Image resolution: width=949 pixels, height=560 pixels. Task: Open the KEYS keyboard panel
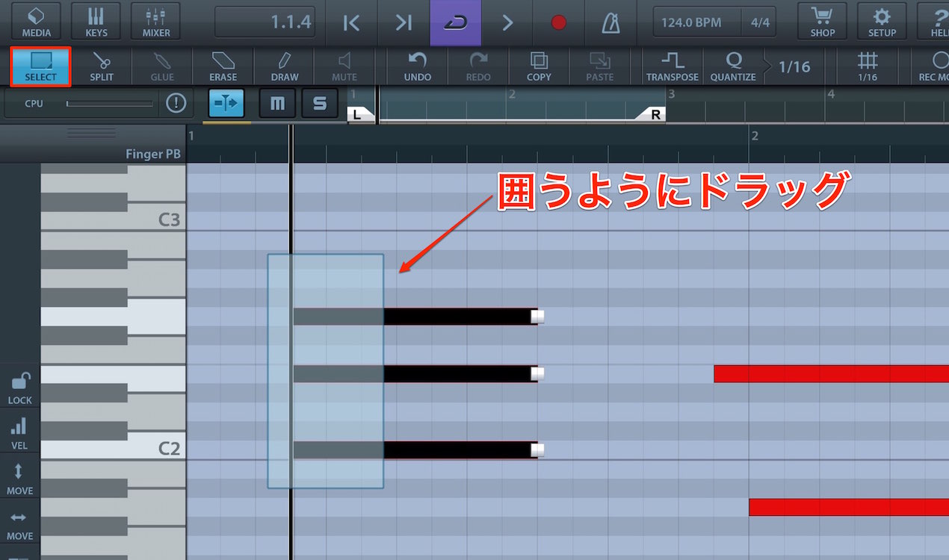[x=96, y=22]
